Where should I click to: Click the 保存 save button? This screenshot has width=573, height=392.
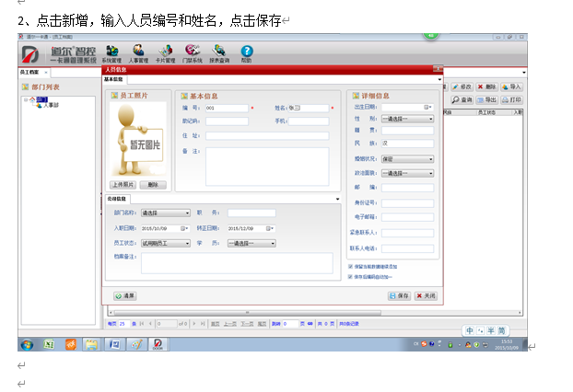[x=399, y=295]
